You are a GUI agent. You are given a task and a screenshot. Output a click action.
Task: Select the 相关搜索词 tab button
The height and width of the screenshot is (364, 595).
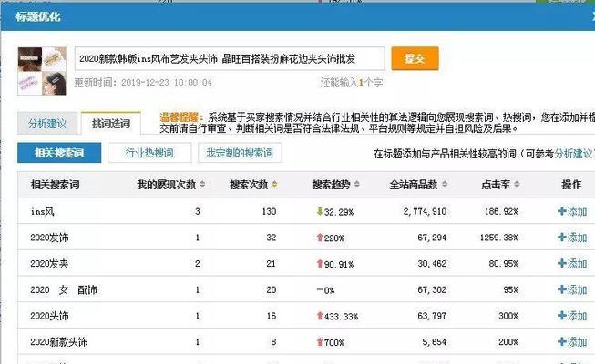click(59, 153)
